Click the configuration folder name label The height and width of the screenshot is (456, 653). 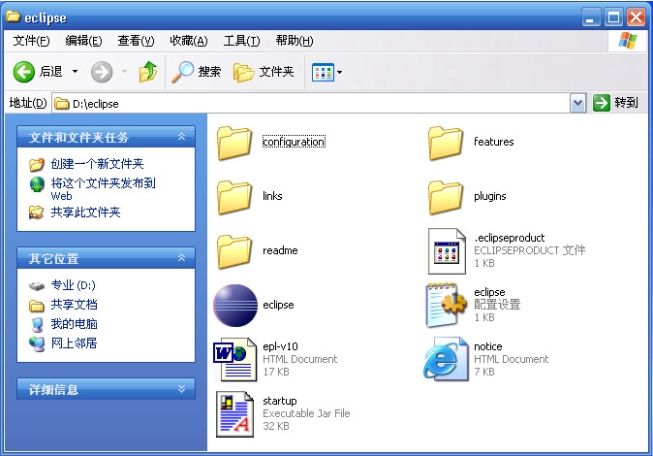[294, 142]
